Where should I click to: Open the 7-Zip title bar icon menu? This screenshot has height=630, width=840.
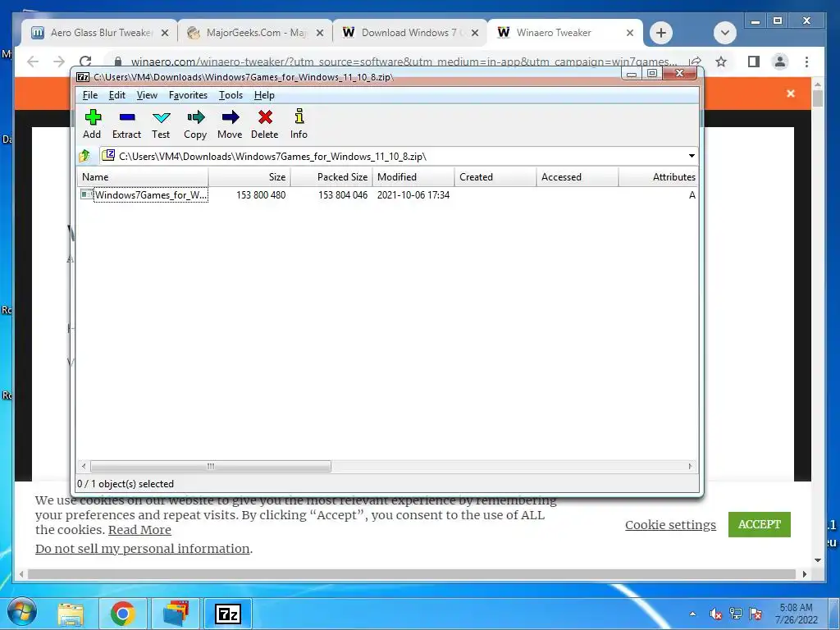(x=83, y=77)
